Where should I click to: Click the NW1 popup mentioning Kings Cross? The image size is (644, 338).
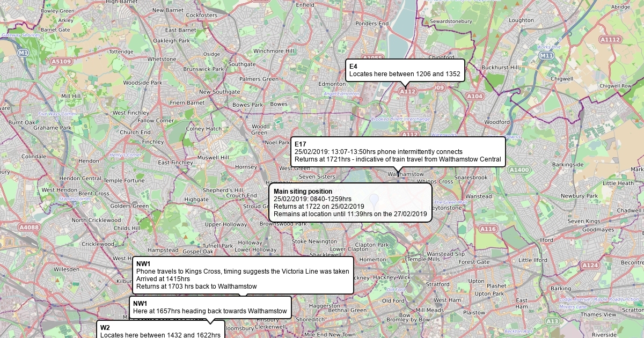[243, 275]
